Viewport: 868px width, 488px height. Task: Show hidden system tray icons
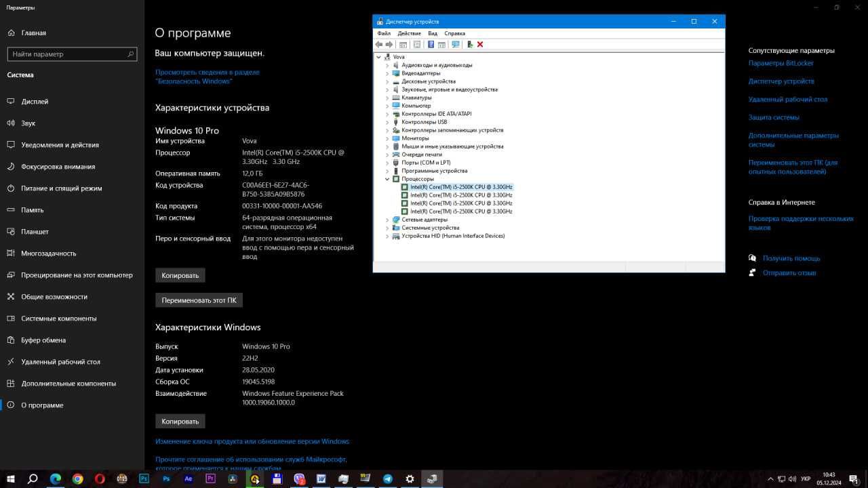(x=770, y=479)
